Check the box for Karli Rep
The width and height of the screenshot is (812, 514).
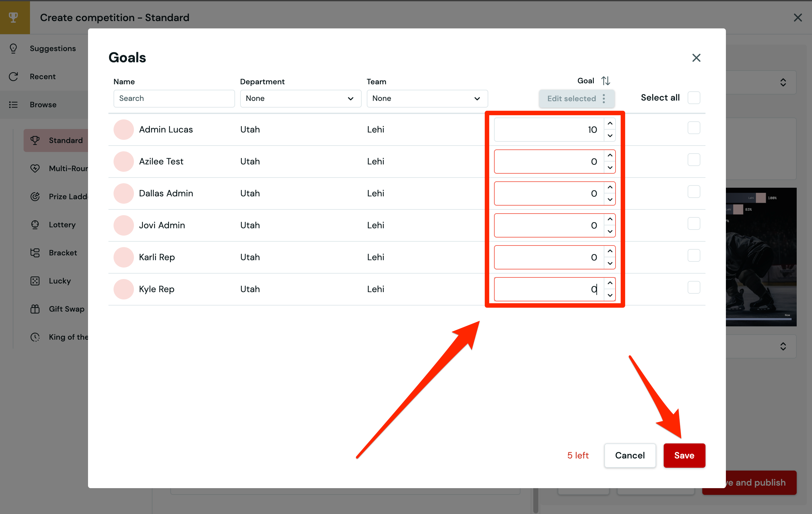click(694, 255)
